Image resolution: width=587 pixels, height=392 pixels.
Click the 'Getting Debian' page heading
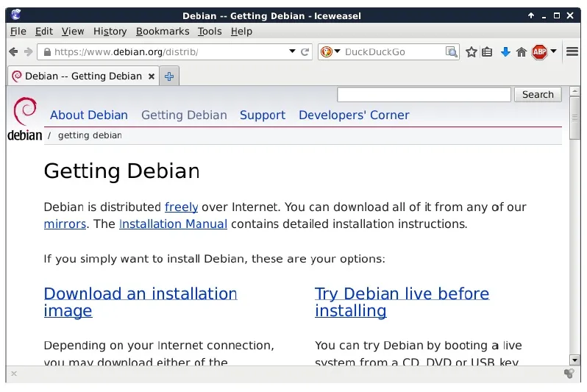tap(121, 171)
